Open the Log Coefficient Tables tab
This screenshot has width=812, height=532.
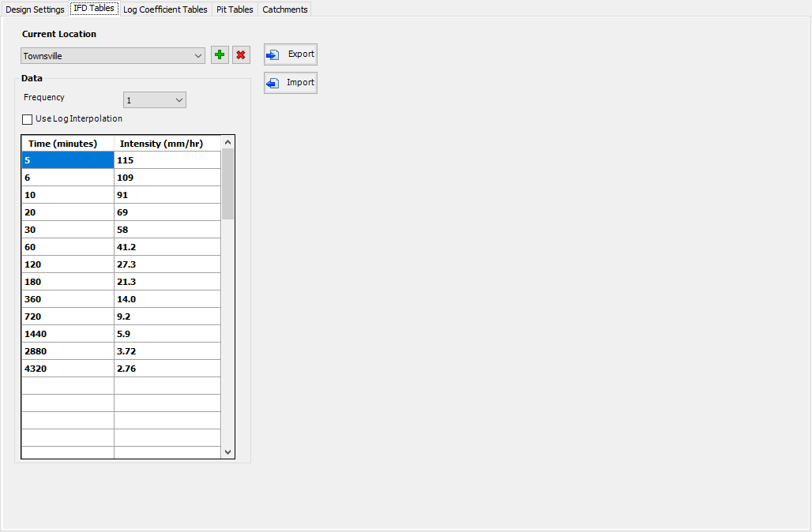tap(164, 9)
